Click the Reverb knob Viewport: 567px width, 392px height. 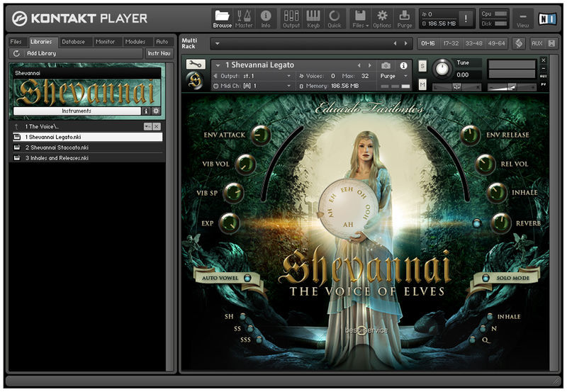coord(501,223)
